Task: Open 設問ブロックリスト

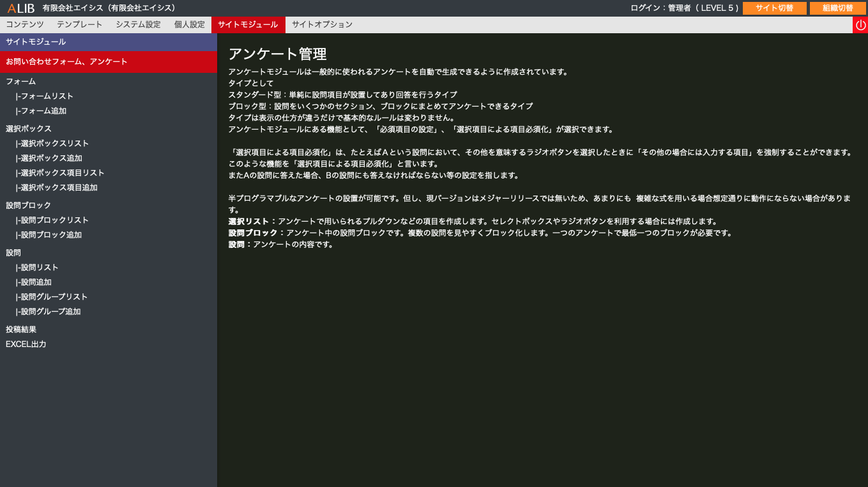Action: [54, 220]
